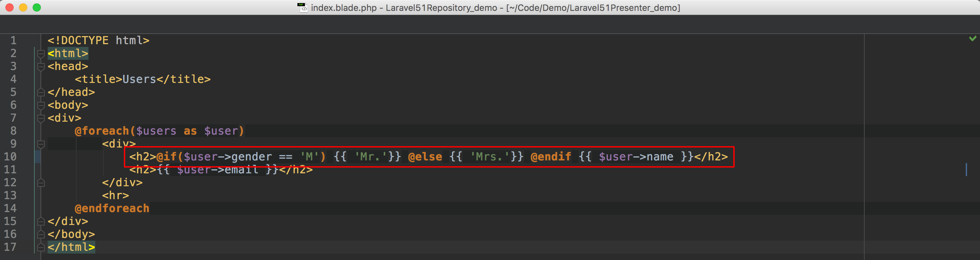980x260 pixels.
Task: Place cursor on @endforeach directive
Action: (112, 208)
